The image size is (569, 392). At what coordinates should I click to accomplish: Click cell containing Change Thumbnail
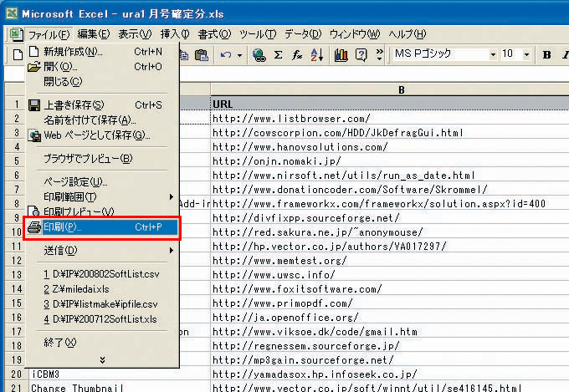tap(120, 387)
